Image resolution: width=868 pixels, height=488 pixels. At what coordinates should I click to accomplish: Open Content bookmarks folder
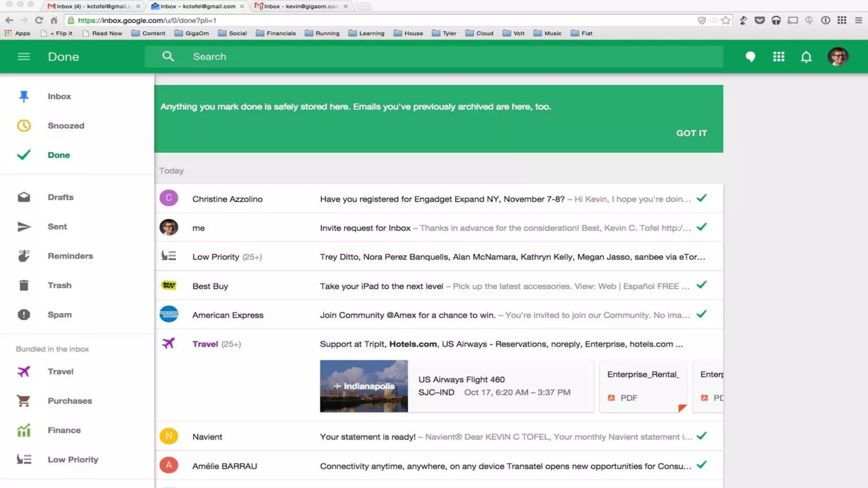coord(148,33)
